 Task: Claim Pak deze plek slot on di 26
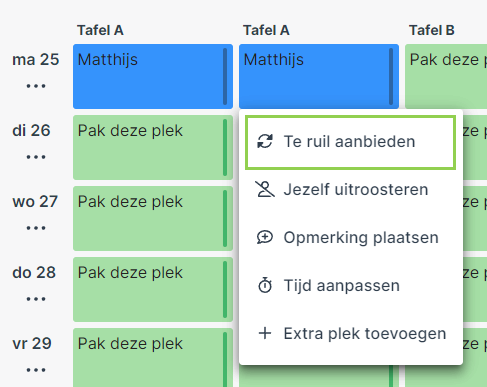(x=153, y=148)
